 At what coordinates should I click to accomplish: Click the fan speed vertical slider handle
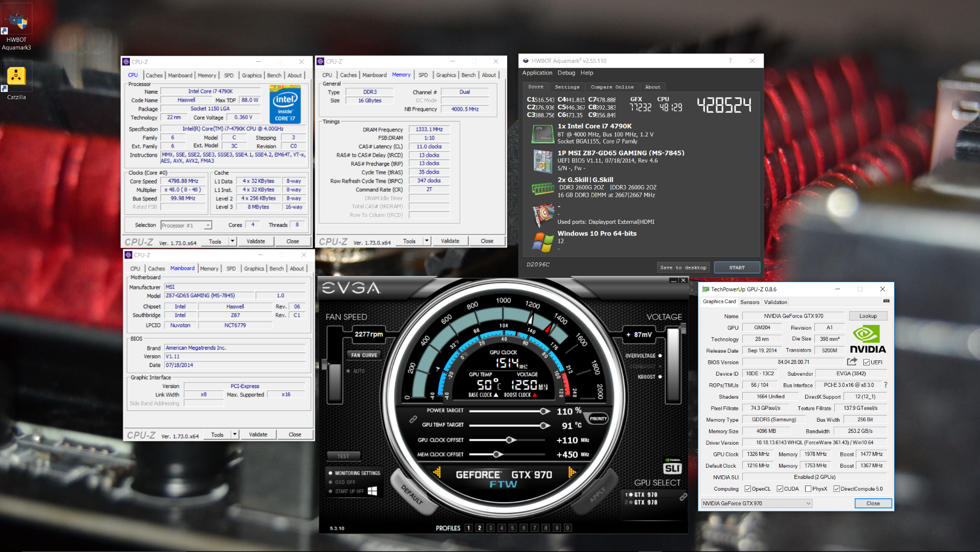pos(324,364)
